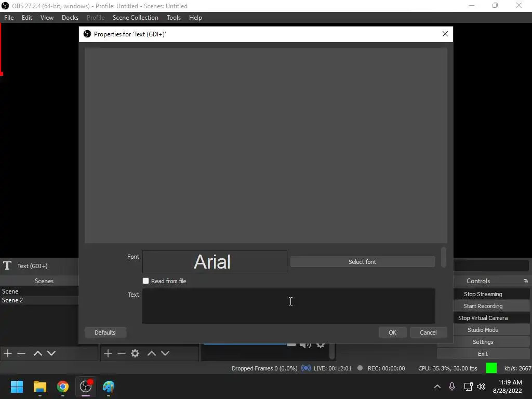This screenshot has height=399, width=532.
Task: Click the 'REC: 00:00:00' status text
Action: pyautogui.click(x=386, y=368)
